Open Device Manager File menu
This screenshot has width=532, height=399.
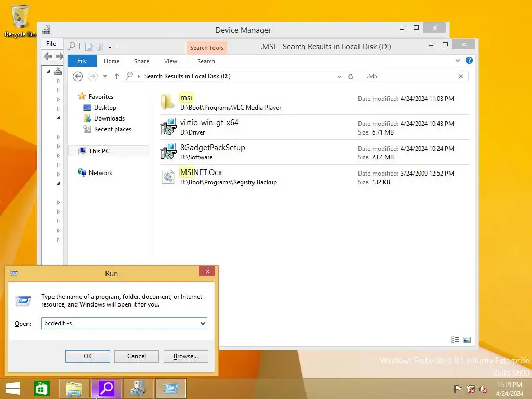(51, 44)
